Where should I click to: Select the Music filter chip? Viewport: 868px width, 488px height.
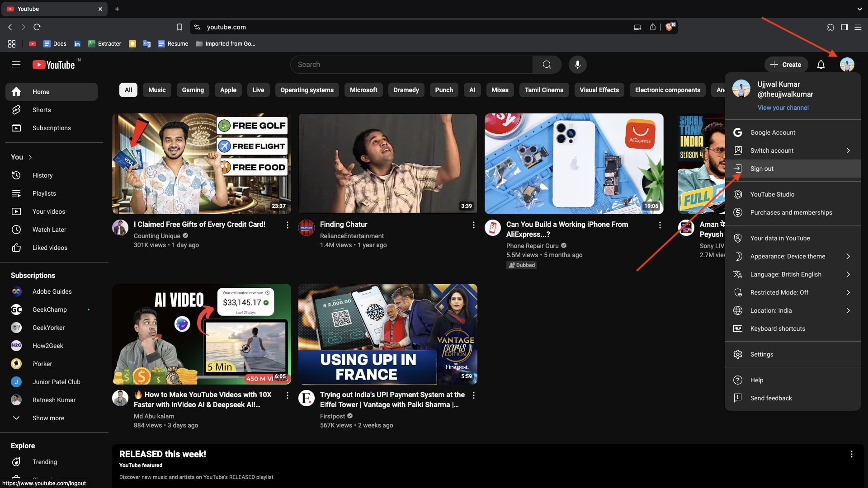coord(157,90)
